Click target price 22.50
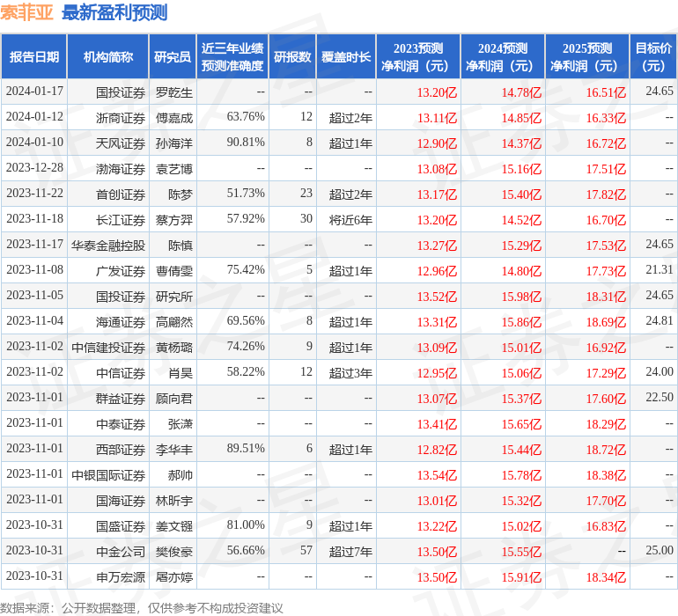Viewport: 678px width, 616px height. [660, 397]
